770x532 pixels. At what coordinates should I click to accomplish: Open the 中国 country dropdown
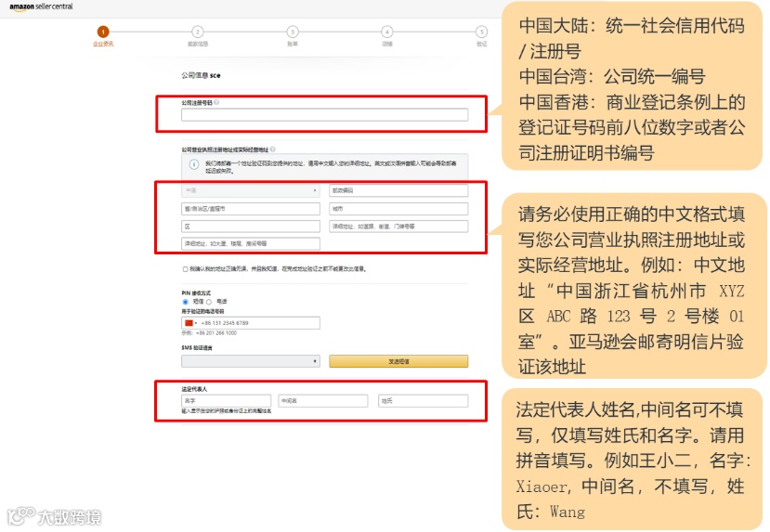pos(251,190)
